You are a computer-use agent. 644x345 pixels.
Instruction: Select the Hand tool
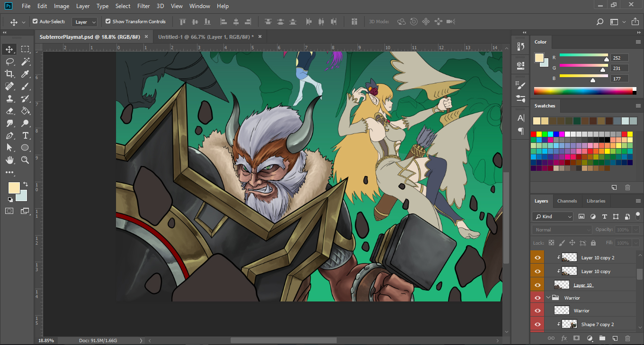click(x=9, y=160)
